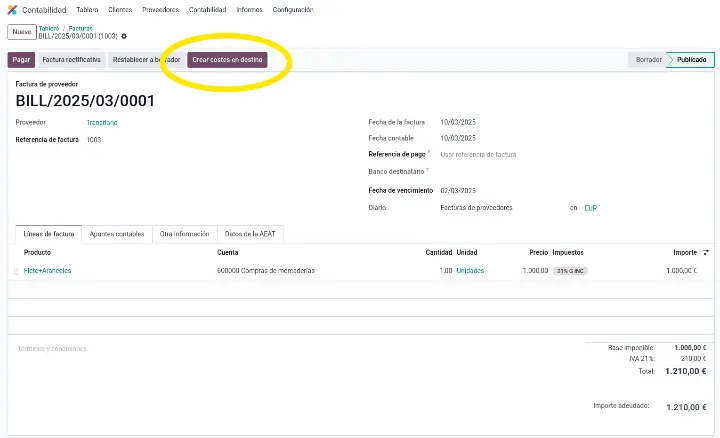Open the Transitario supplier link
720x438 pixels.
(102, 123)
